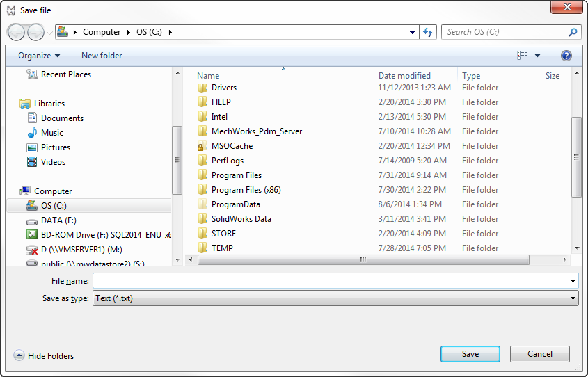The image size is (588, 377).
Task: Click navigation pane scroll up arrow
Action: coord(177,74)
